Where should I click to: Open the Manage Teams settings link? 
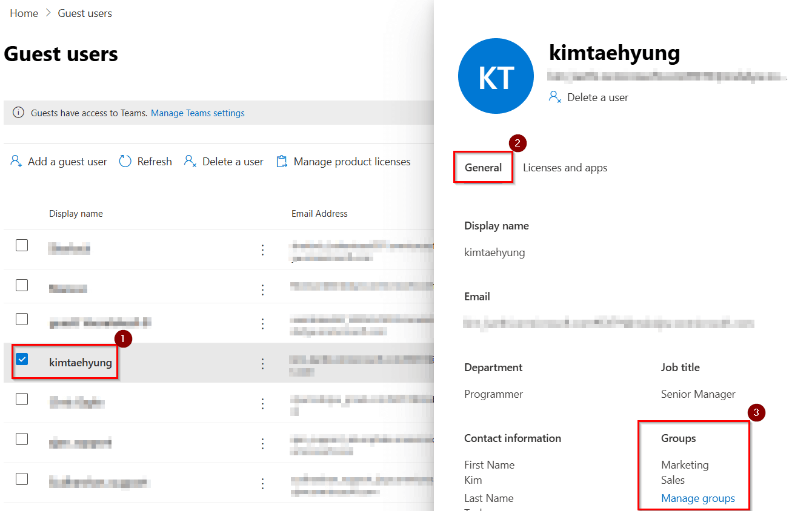[x=198, y=113]
